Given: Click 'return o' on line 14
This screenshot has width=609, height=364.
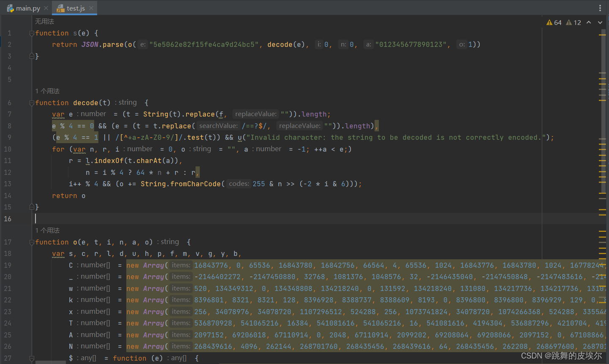Looking at the screenshot, I should [68, 196].
